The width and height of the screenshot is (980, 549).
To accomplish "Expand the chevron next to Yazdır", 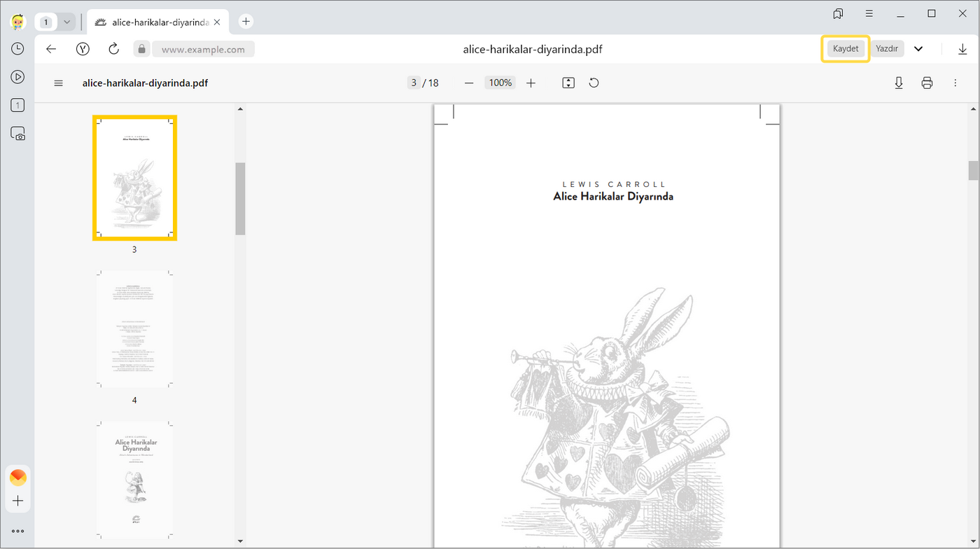I will pyautogui.click(x=918, y=49).
